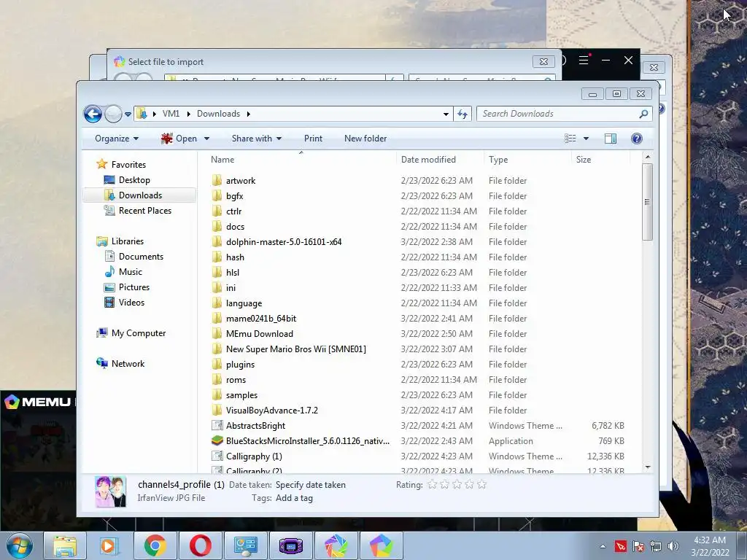Open Google Chrome from the taskbar

point(155,545)
